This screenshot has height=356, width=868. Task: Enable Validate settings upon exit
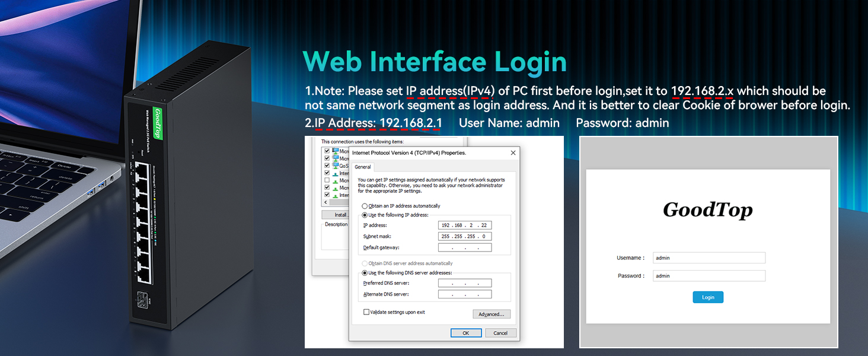366,312
